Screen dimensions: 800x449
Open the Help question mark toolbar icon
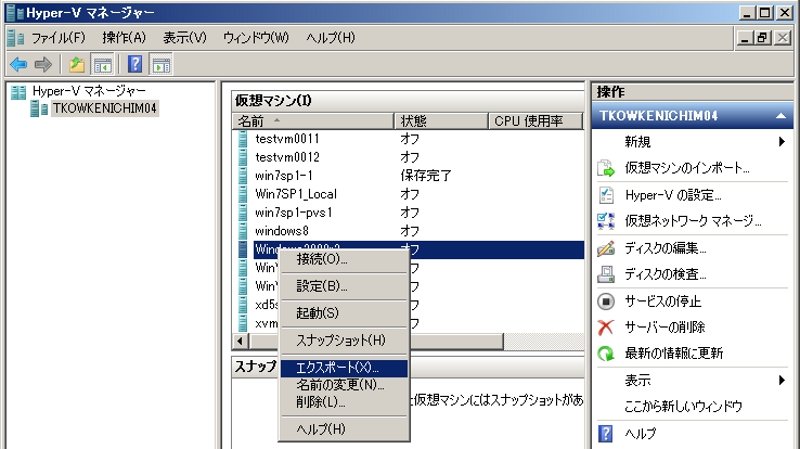tap(135, 64)
